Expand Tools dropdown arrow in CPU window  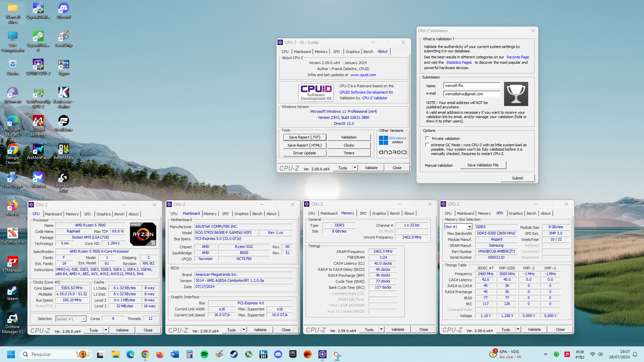(106, 330)
